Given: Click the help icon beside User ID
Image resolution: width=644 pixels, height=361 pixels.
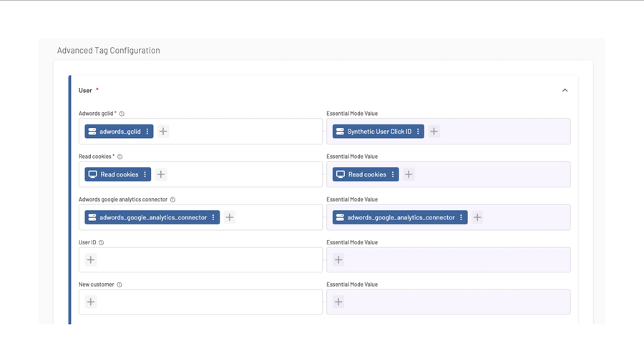Looking at the screenshot, I should point(101,242).
